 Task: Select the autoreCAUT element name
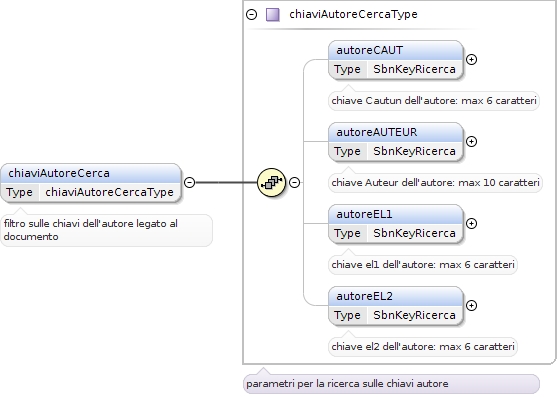(369, 51)
